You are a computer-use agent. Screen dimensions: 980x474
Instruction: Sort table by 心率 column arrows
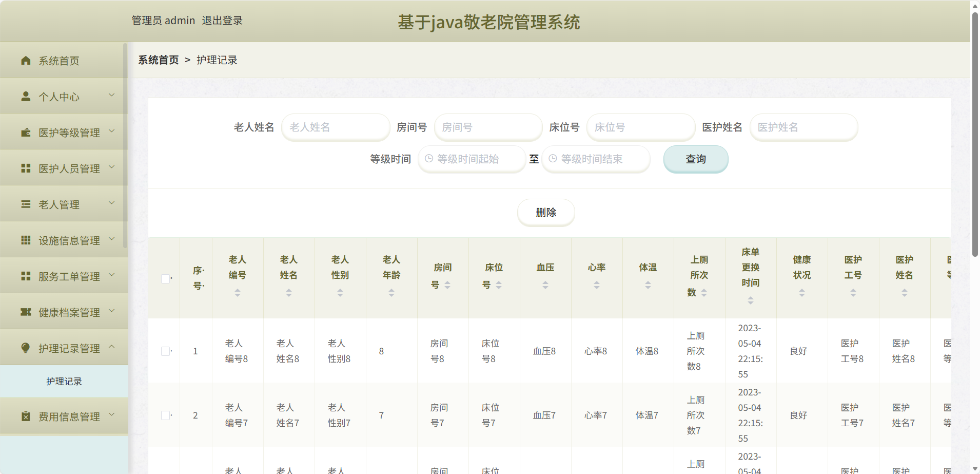[x=597, y=285]
